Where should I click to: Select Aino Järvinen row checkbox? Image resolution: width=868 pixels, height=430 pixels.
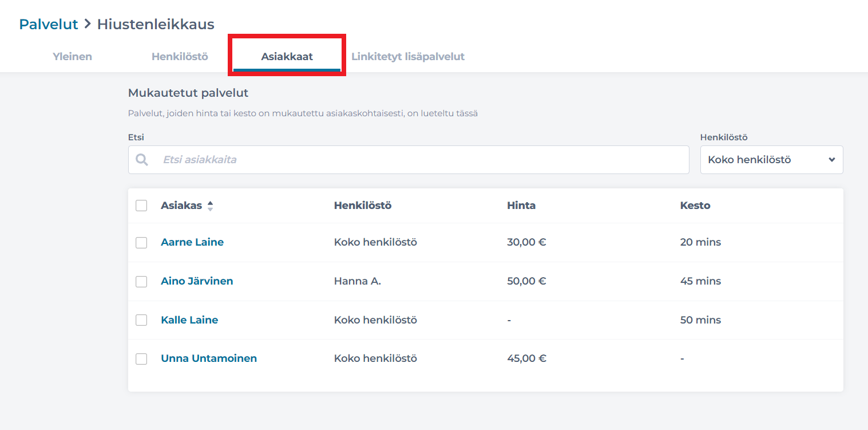141,282
